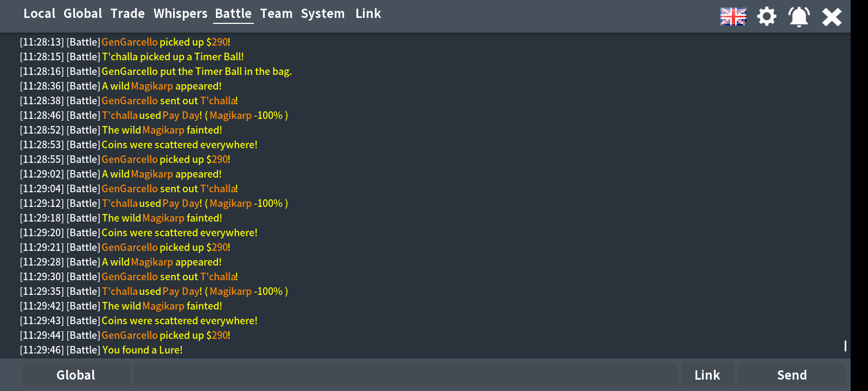Click Pay Day in the 11:28:46 line
The width and height of the screenshot is (868, 391).
point(181,115)
